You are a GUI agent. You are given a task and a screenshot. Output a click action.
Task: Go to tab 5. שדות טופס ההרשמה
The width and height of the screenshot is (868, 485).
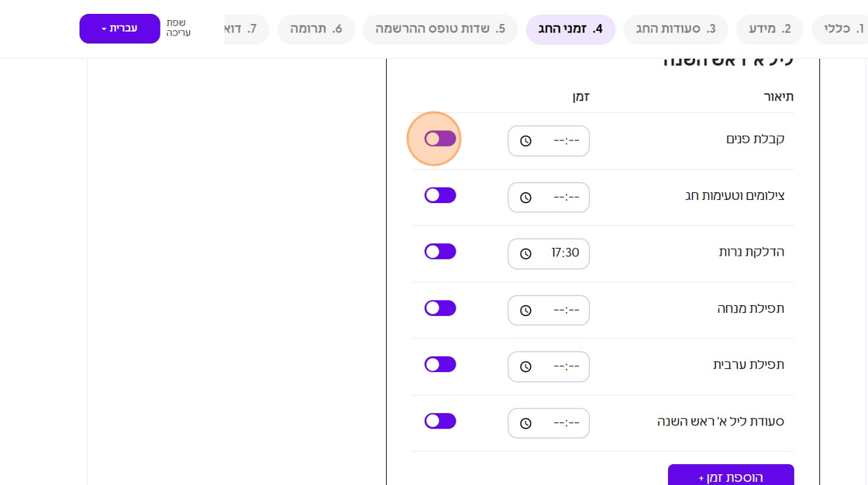440,29
